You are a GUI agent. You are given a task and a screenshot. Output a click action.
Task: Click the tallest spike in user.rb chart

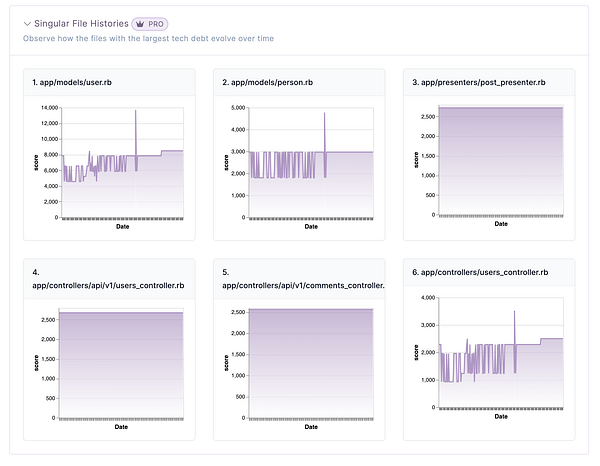coord(136,112)
